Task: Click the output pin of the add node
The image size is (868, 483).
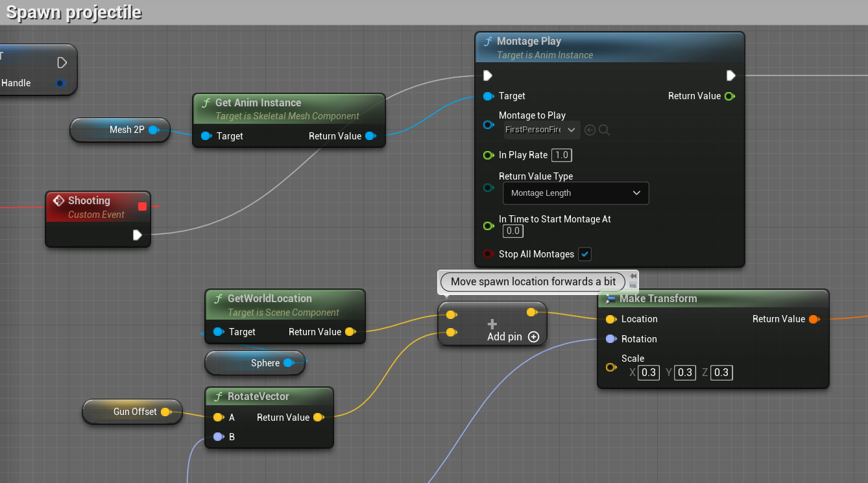Action: pos(532,312)
